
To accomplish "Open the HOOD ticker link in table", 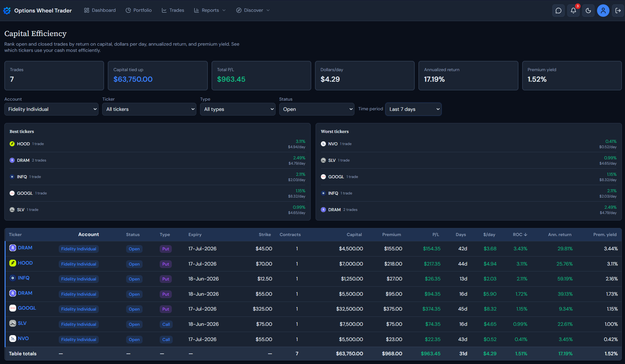I will (x=25, y=263).
